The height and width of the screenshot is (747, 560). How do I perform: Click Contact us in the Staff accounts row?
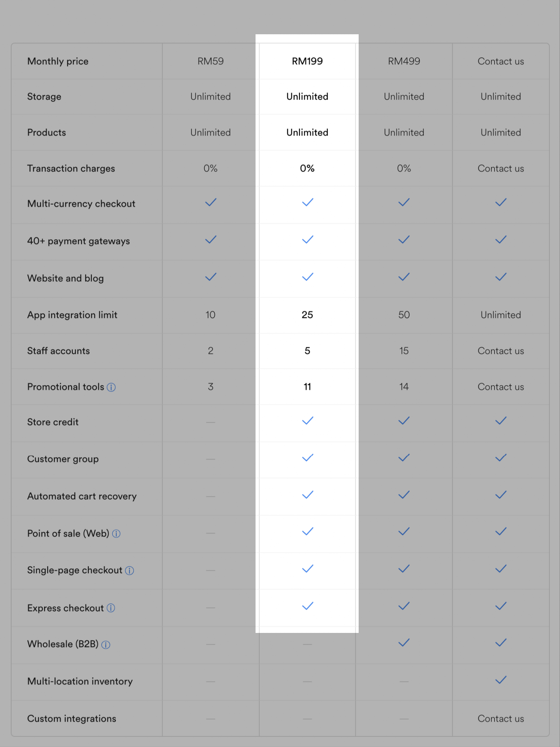[501, 351]
